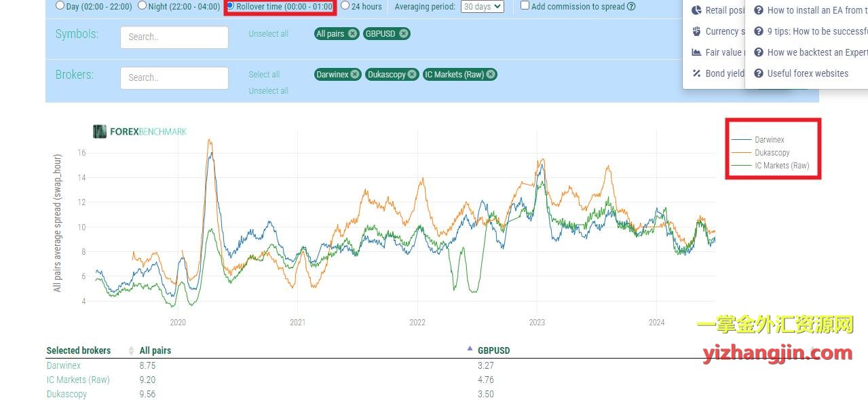The image size is (868, 400).
Task: Remove the Dukascopy broker tag
Action: (x=412, y=75)
